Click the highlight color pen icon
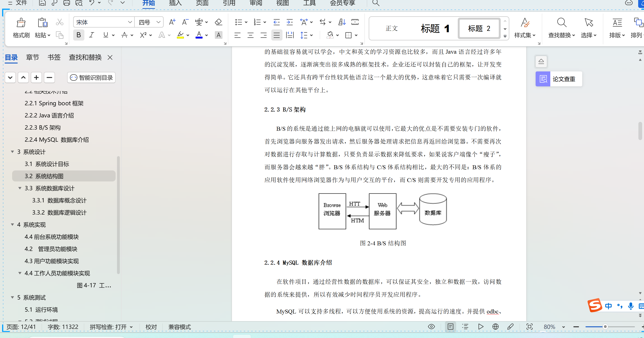Image resolution: width=644 pixels, height=338 pixels. [180, 35]
